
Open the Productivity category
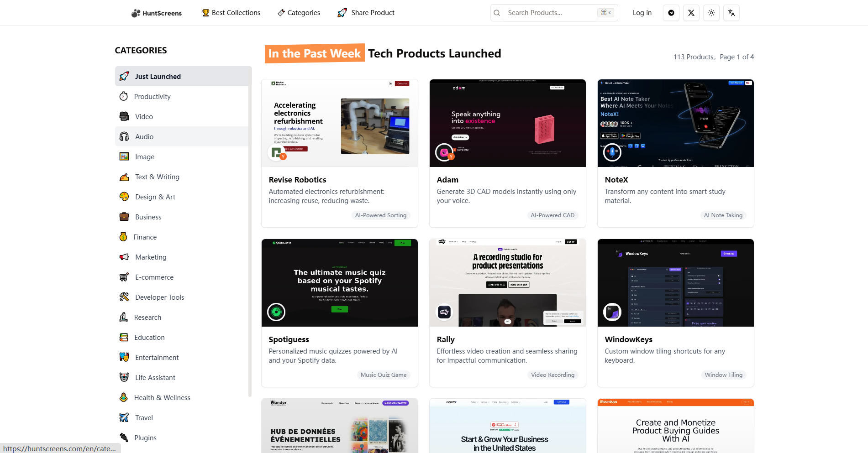(x=183, y=96)
